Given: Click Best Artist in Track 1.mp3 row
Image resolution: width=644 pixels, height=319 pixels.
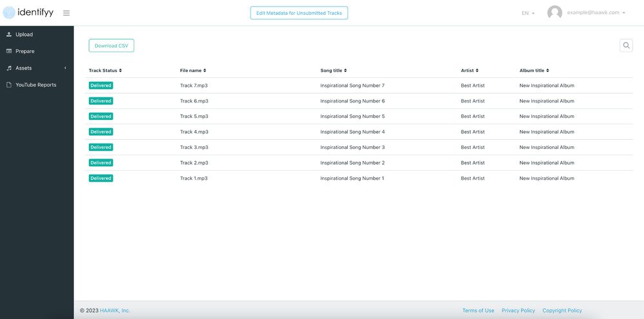Looking at the screenshot, I should [473, 179].
